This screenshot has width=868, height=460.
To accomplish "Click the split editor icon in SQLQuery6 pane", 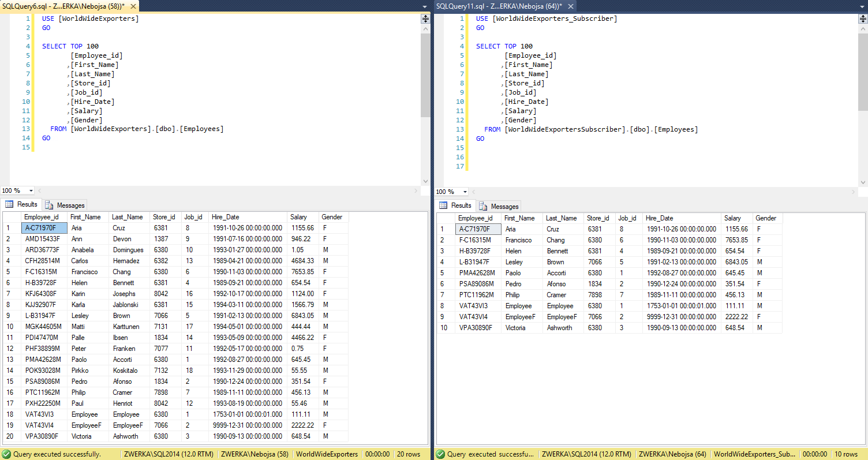I will tap(425, 18).
